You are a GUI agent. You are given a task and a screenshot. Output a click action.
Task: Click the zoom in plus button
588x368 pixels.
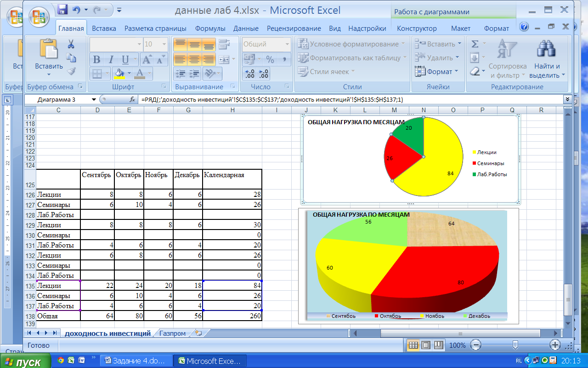[x=555, y=345]
